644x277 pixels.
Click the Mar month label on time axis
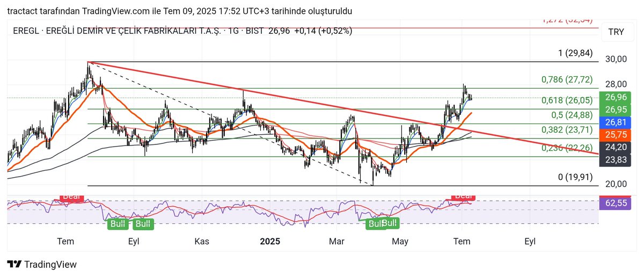tap(336, 242)
